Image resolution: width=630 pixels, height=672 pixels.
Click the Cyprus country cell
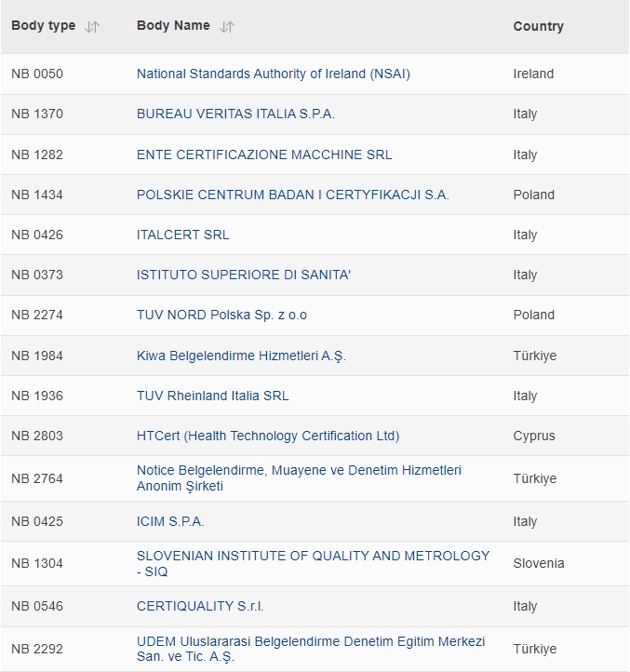(534, 436)
